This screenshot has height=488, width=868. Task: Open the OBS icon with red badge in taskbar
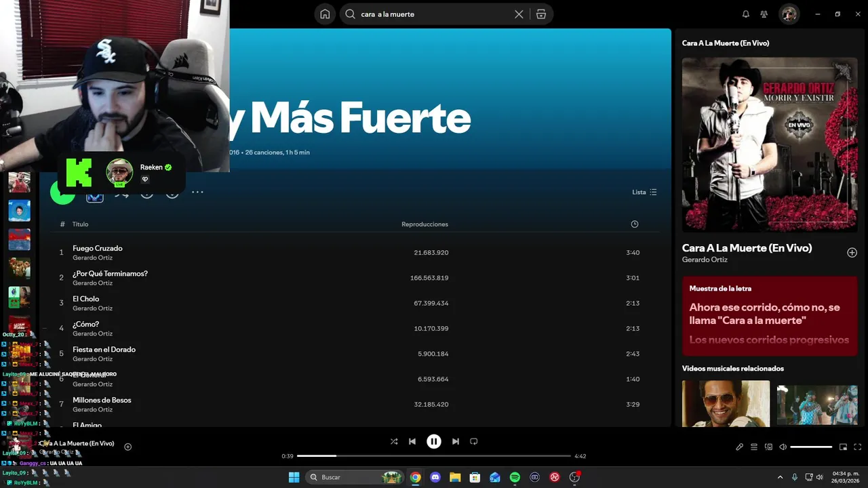(575, 477)
